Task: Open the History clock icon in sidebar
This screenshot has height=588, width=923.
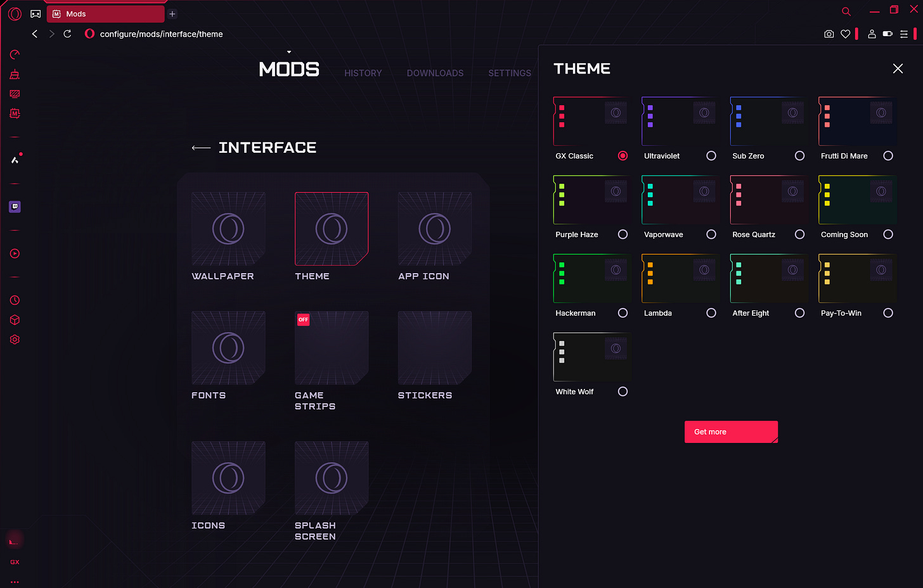Action: pos(15,300)
